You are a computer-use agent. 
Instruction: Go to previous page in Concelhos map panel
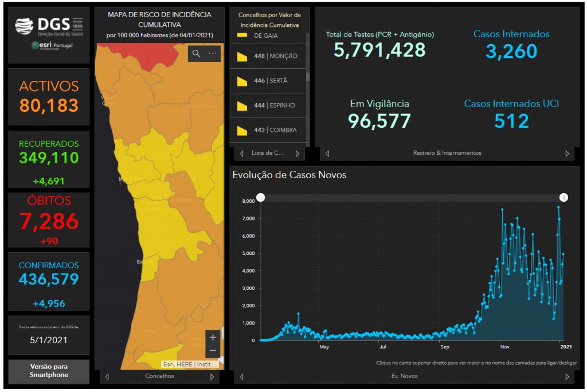tap(106, 377)
